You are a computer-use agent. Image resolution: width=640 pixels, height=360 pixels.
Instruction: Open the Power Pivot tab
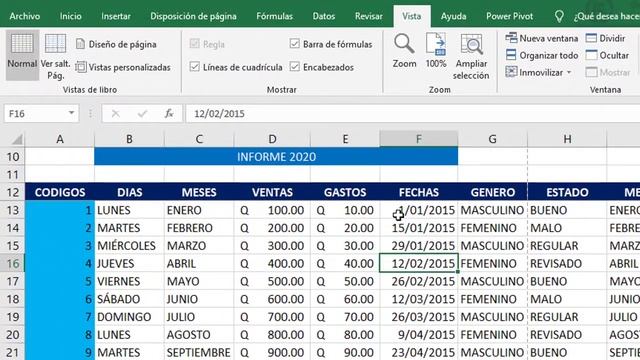click(509, 16)
